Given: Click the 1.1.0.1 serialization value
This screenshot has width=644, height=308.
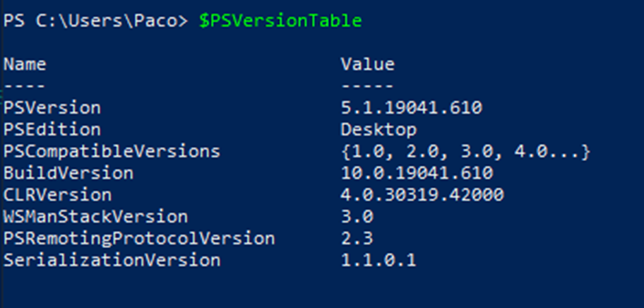Looking at the screenshot, I should [378, 260].
